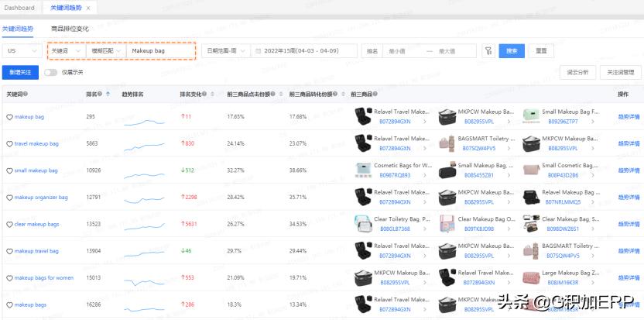644x320 pixels.
Task: Click the keyword input containing 'Makeup bag'
Action: (x=161, y=51)
